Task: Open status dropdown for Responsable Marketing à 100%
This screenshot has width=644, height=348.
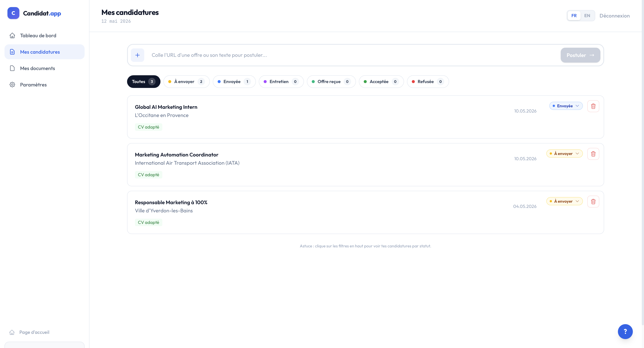Action: click(564, 201)
